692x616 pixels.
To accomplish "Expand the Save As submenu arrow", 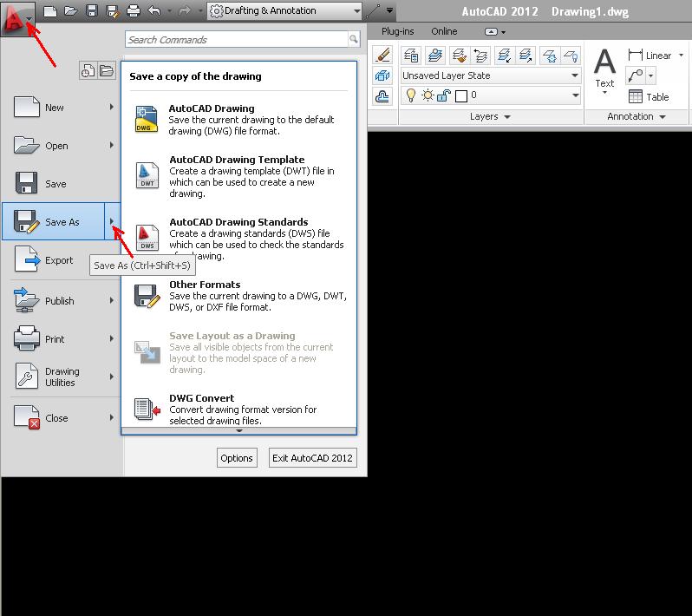I will pyautogui.click(x=112, y=221).
